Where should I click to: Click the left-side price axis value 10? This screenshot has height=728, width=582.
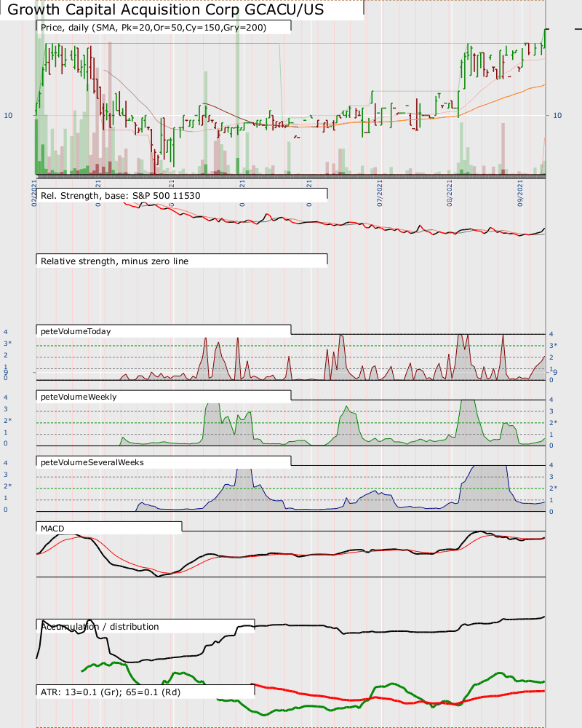click(8, 115)
